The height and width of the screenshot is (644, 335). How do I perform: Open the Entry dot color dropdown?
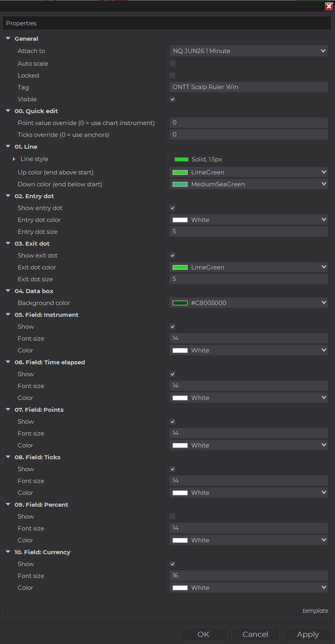coord(248,220)
